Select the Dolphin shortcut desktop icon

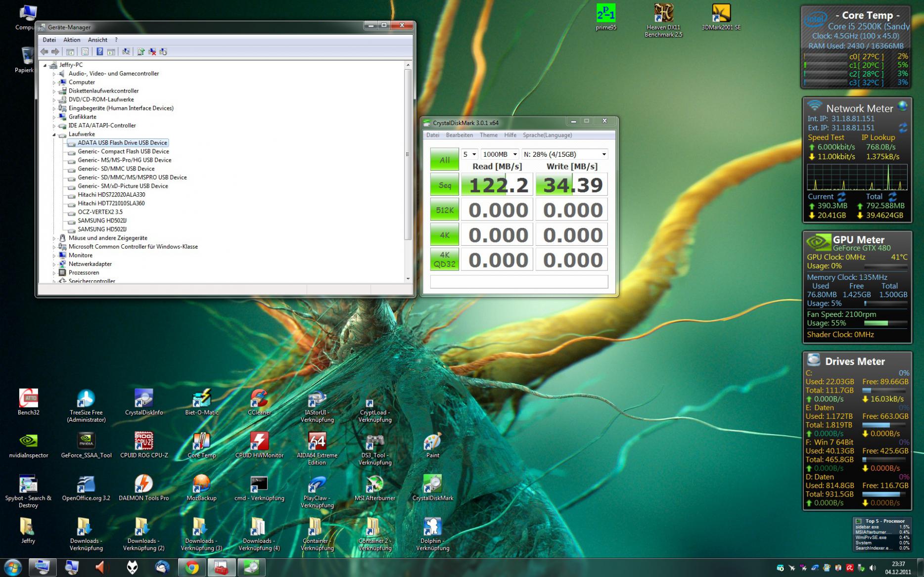click(x=433, y=534)
